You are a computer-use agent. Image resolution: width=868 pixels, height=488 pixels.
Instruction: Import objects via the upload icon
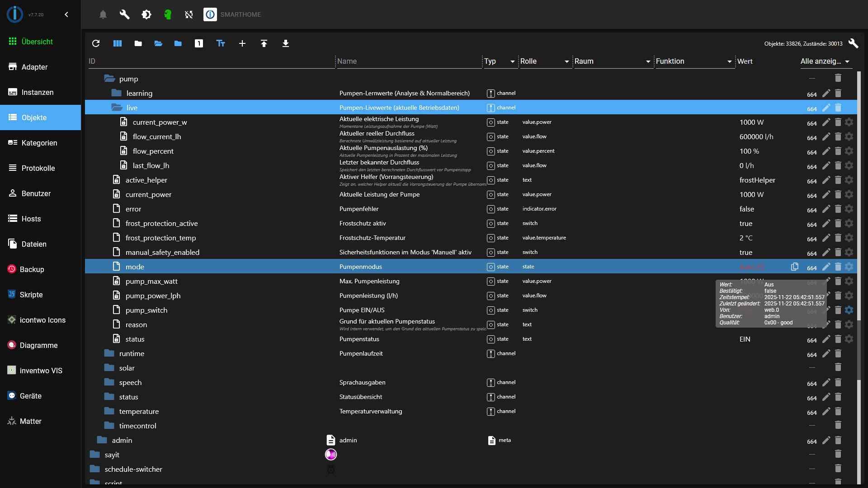point(264,43)
